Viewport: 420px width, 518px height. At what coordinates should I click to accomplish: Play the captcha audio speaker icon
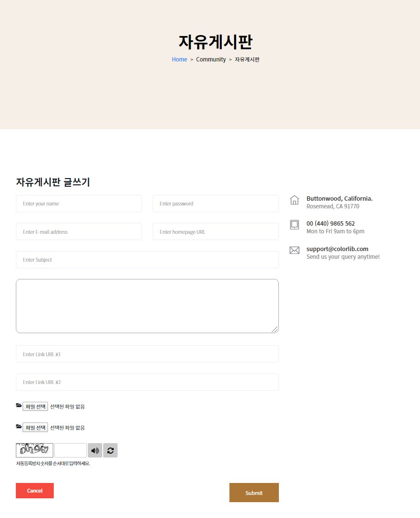tap(95, 450)
